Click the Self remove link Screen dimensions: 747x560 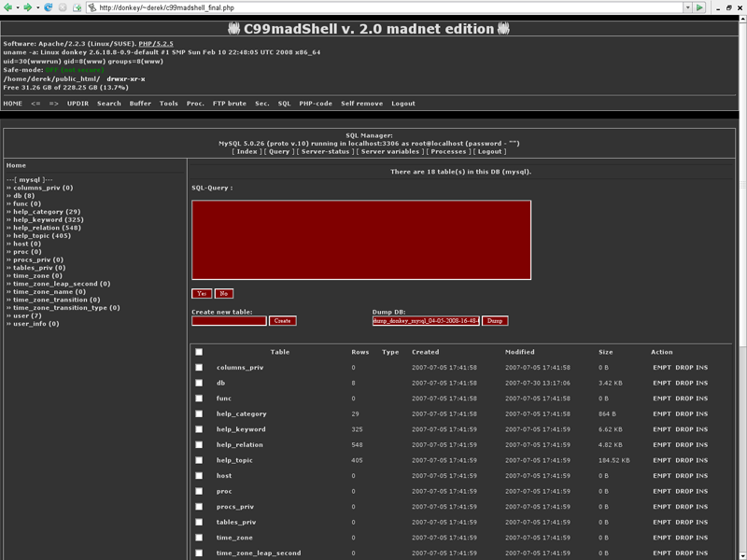pyautogui.click(x=361, y=104)
